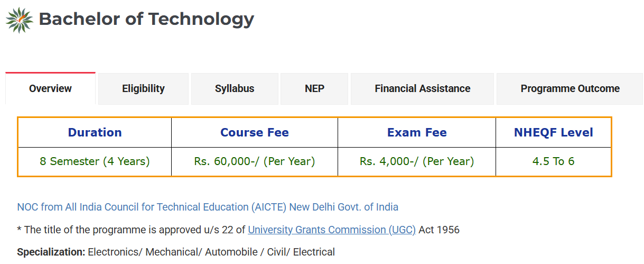The width and height of the screenshot is (644, 264).
Task: Select the 8 Semester (4 Years) cell
Action: (95, 161)
